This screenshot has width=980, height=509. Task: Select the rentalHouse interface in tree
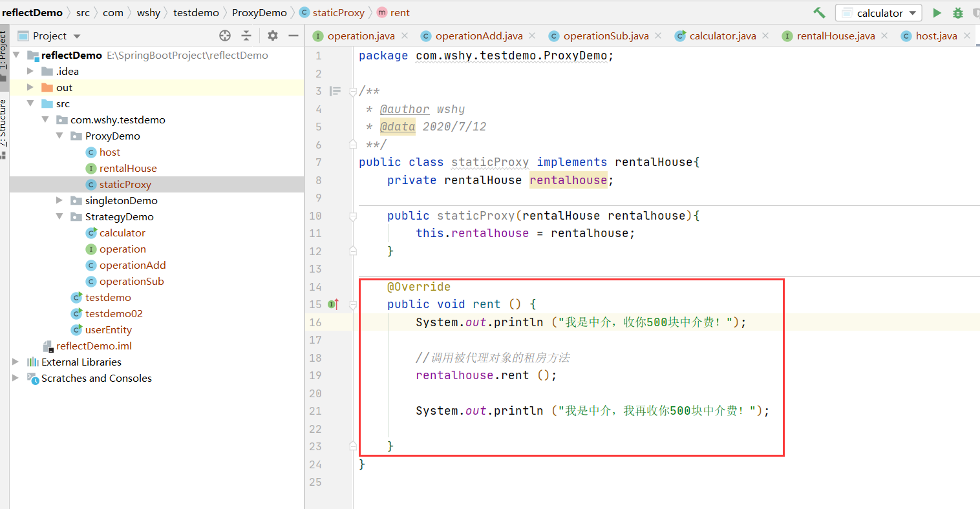[128, 168]
